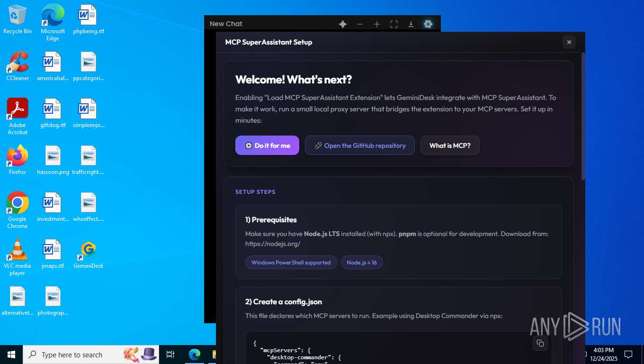
Task: Select investment... document on desktop
Action: pos(53,207)
